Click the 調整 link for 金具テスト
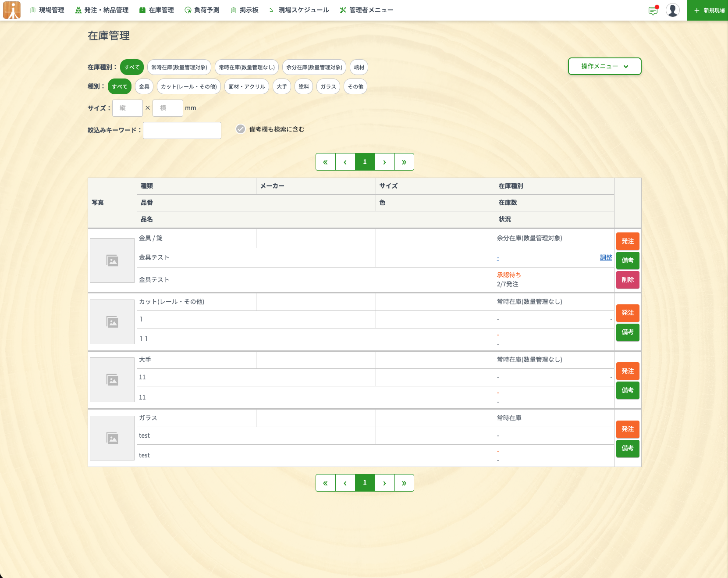The width and height of the screenshot is (728, 578). point(606,257)
